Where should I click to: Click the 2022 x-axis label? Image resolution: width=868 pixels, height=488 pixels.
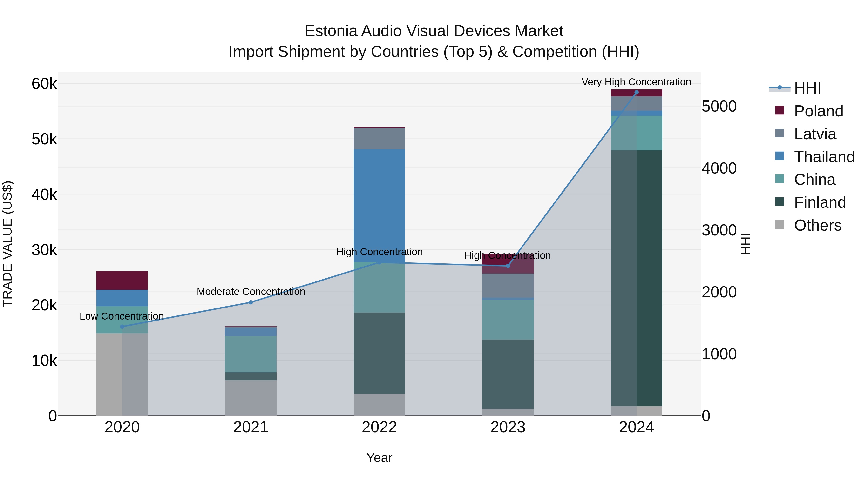point(380,427)
